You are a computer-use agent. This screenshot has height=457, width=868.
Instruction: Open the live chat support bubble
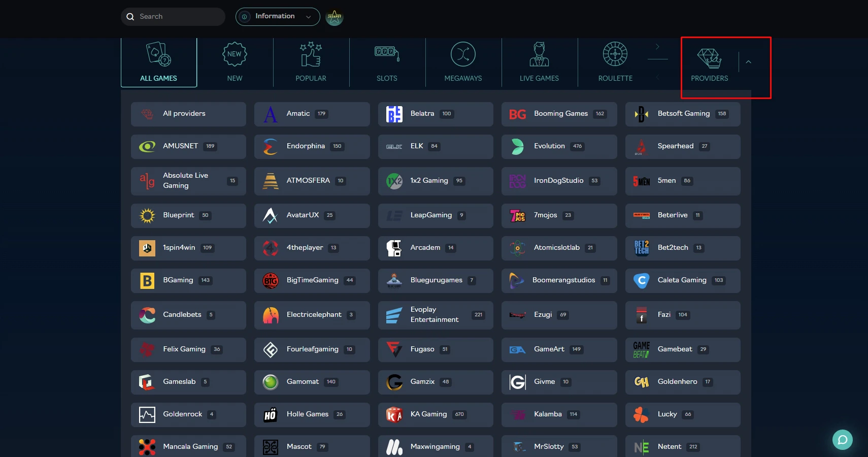click(843, 440)
